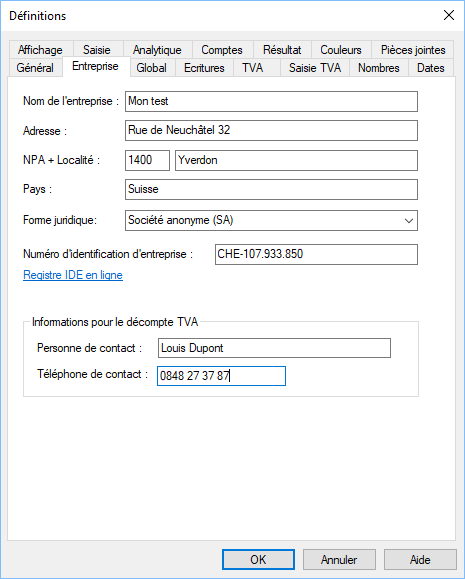Click the Annuler button
465x579 pixels.
[339, 559]
